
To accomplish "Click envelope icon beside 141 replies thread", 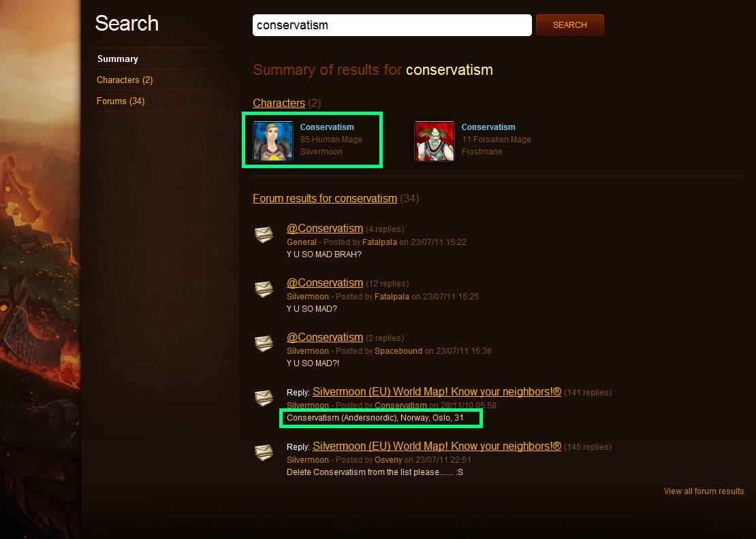I will pyautogui.click(x=264, y=398).
